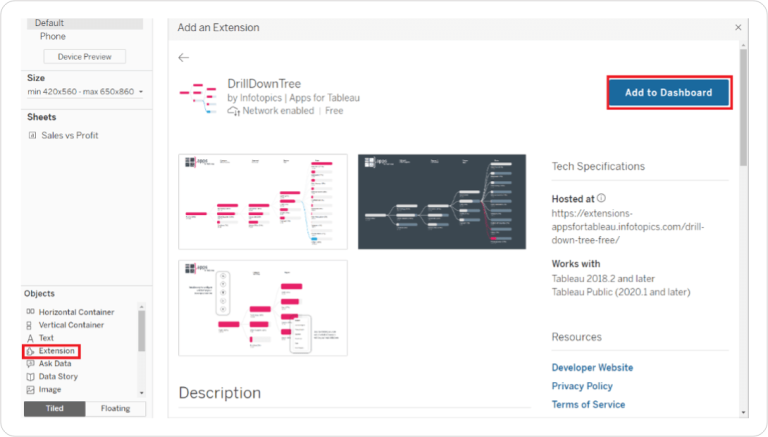This screenshot has width=768, height=437.
Task: Switch layout mode to Floating
Action: (x=116, y=409)
